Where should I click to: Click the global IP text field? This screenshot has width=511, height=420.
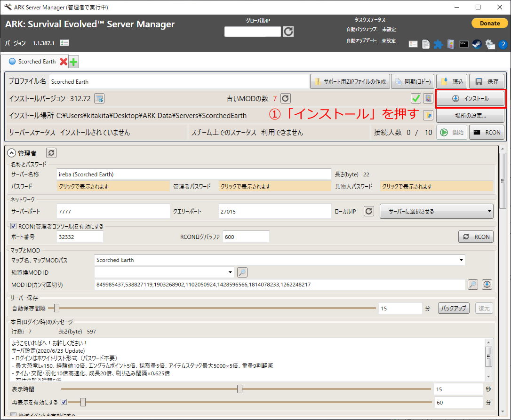coord(253,32)
